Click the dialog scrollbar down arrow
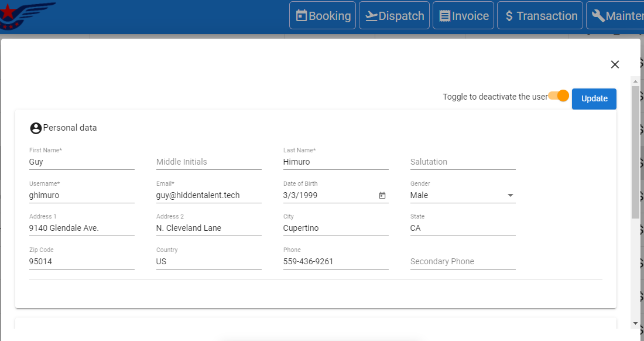The height and width of the screenshot is (341, 644). click(x=635, y=323)
